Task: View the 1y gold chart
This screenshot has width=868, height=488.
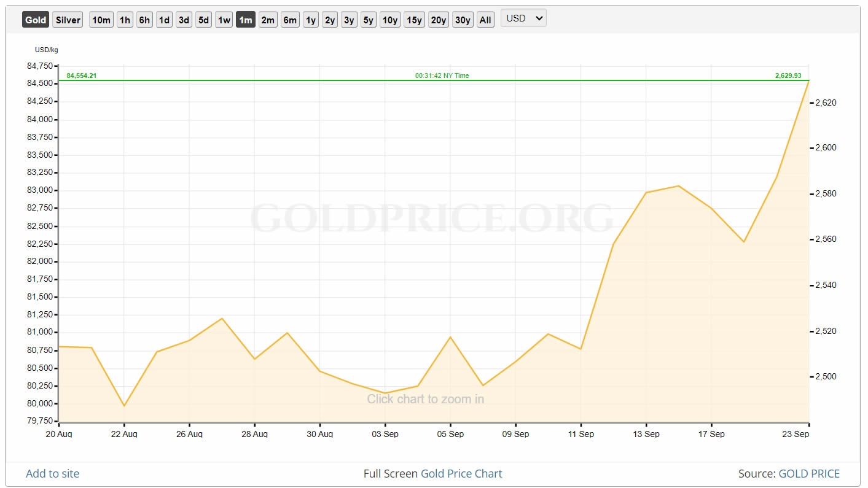Action: 311,20
